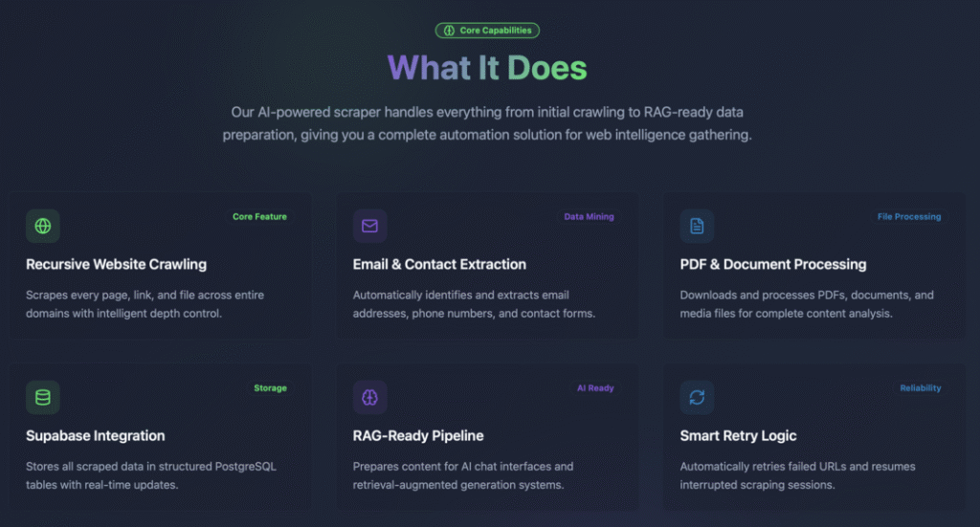Screen dimensions: 980x527
Task: Click the Data Mining tag
Action: point(589,217)
